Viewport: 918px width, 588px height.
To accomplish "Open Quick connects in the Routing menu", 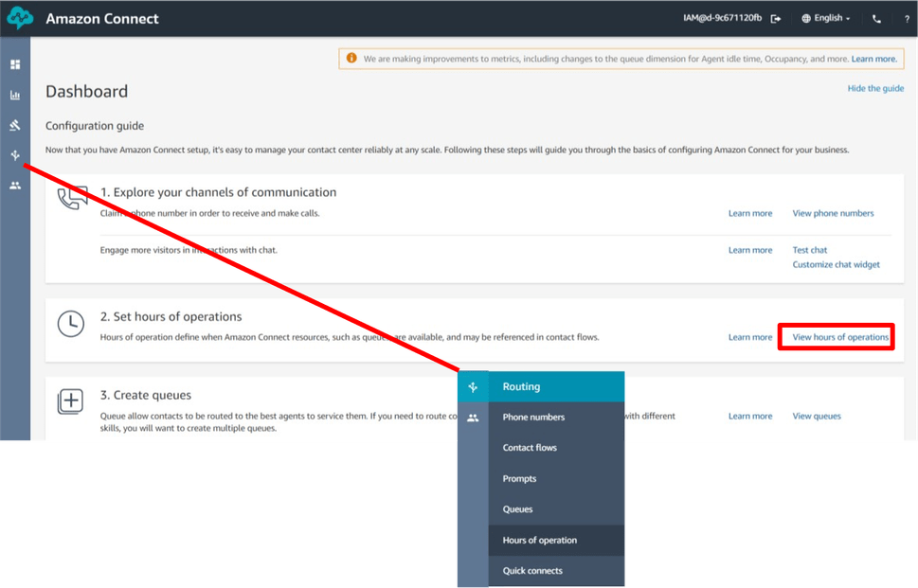I will click(x=532, y=571).
